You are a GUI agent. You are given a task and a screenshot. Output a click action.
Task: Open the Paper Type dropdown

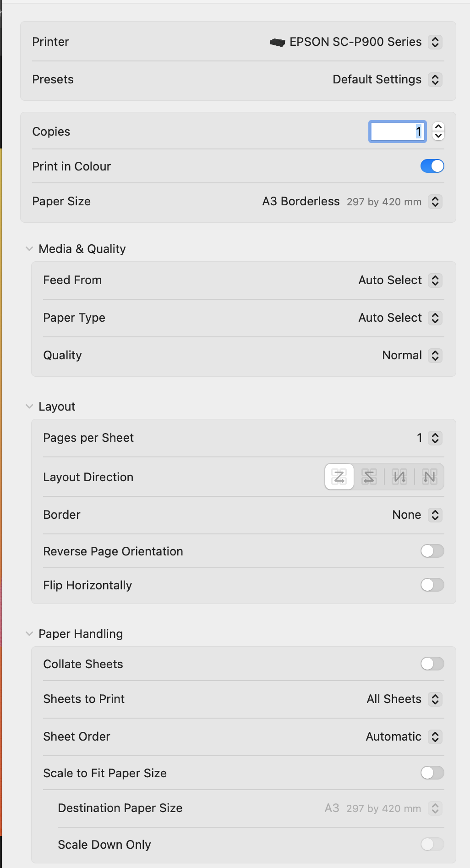coord(436,318)
